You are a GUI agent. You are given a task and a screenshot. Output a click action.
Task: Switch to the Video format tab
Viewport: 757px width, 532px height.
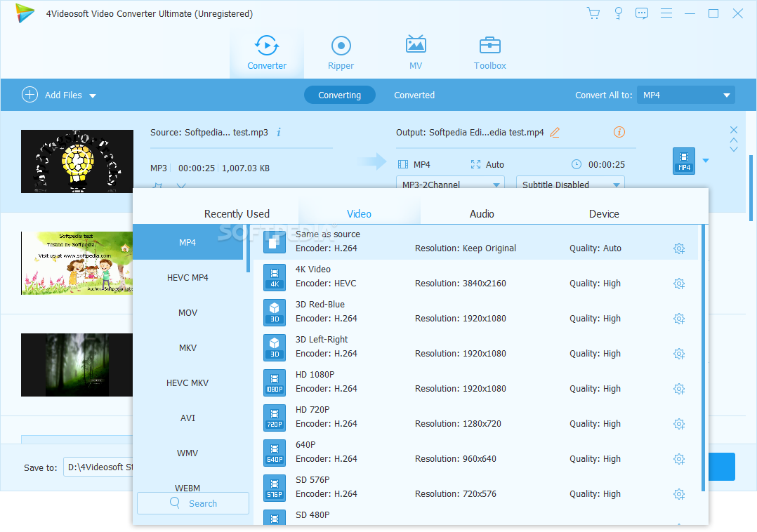[360, 213]
